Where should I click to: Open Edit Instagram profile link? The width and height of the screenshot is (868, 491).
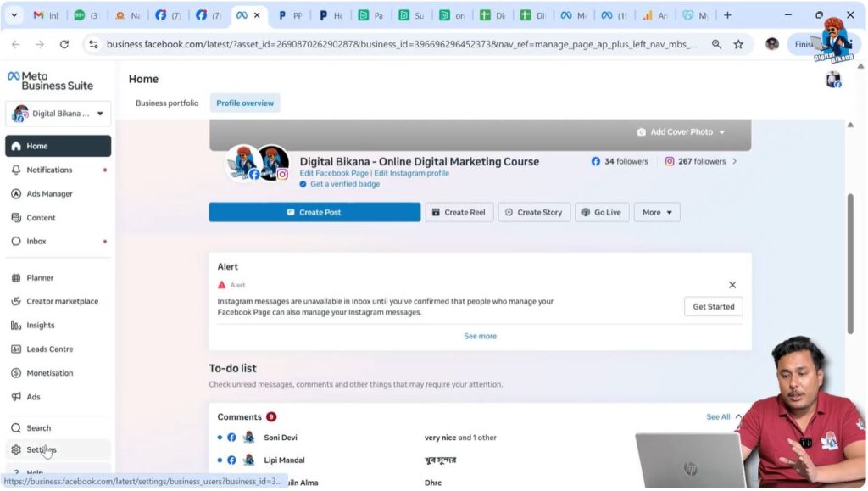click(411, 172)
